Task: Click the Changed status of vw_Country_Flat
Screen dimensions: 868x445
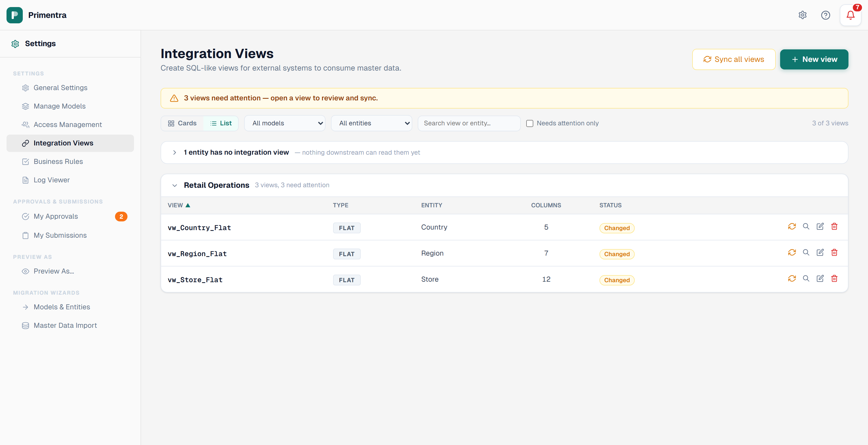Action: click(617, 228)
